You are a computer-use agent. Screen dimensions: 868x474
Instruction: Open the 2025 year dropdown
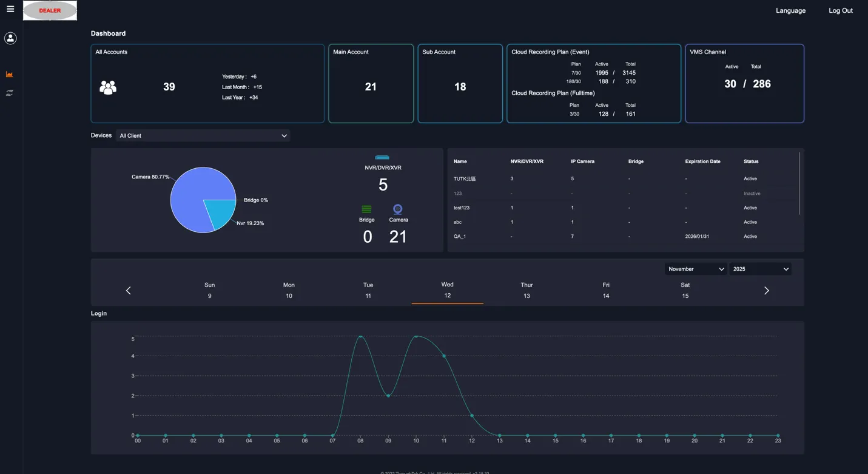pos(760,268)
